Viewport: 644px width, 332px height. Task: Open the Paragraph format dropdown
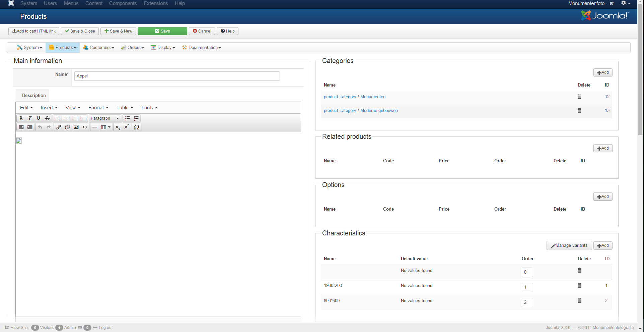[104, 118]
